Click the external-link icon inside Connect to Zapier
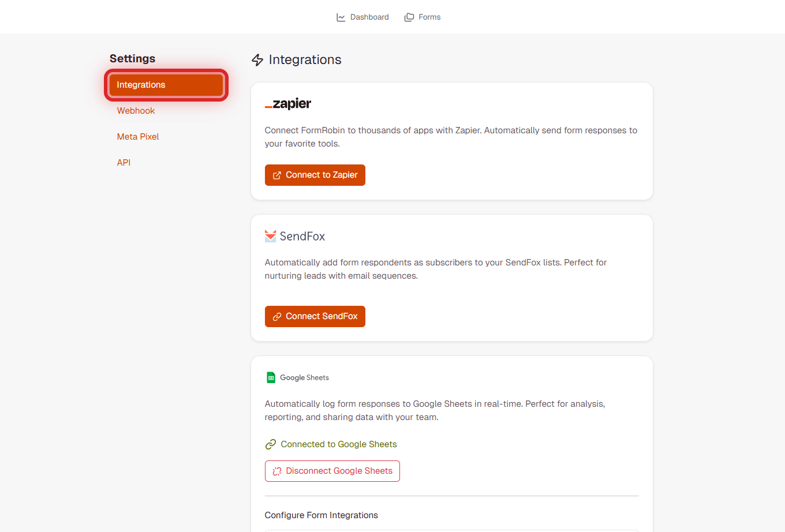The height and width of the screenshot is (532, 785). tap(277, 175)
